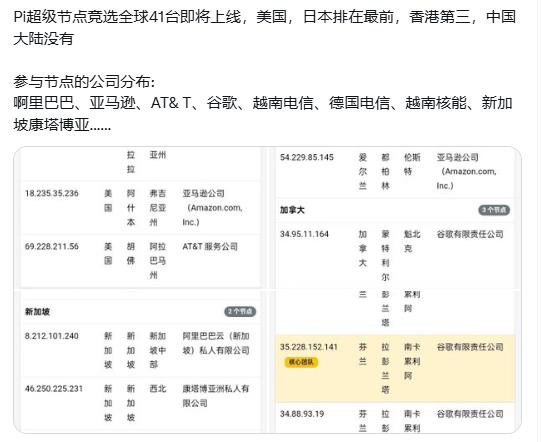Viewport: 541px width, 442px height.
Task: Click the 新加坡 section header
Action: [x=37, y=312]
